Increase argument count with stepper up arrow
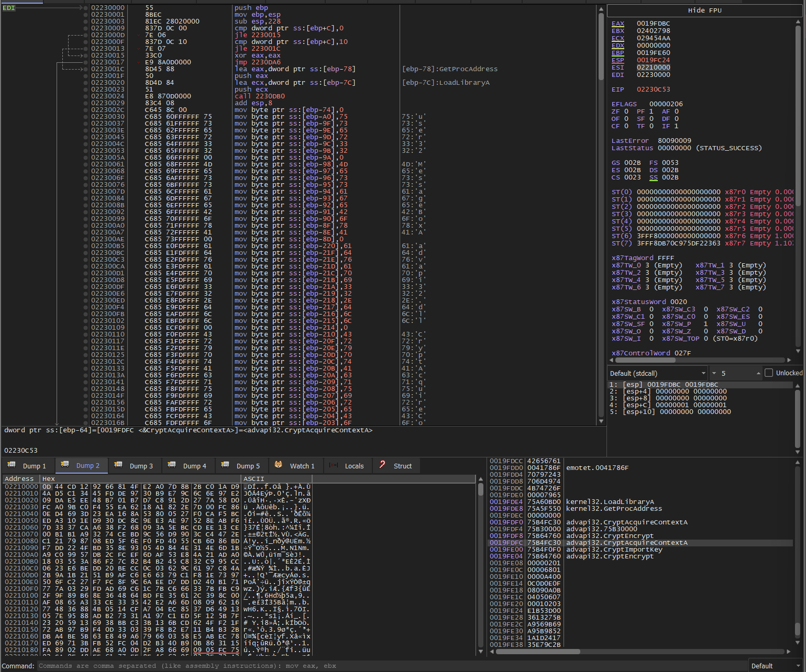The height and width of the screenshot is (672, 806). coord(758,373)
